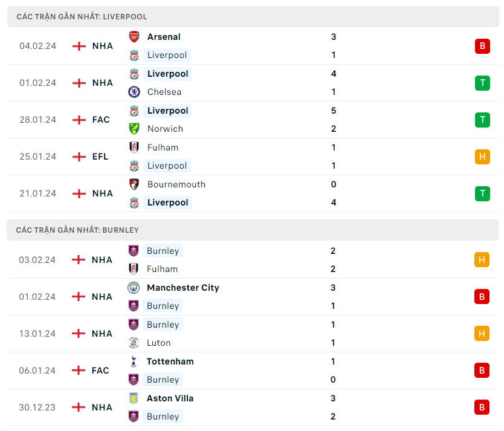Click the Bournemouth club crest icon
The height and width of the screenshot is (431, 504).
(134, 184)
